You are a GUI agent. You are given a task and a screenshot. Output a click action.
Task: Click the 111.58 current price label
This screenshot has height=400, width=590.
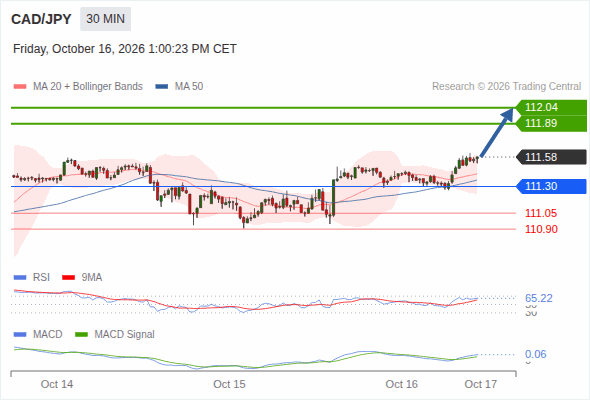tap(551, 157)
